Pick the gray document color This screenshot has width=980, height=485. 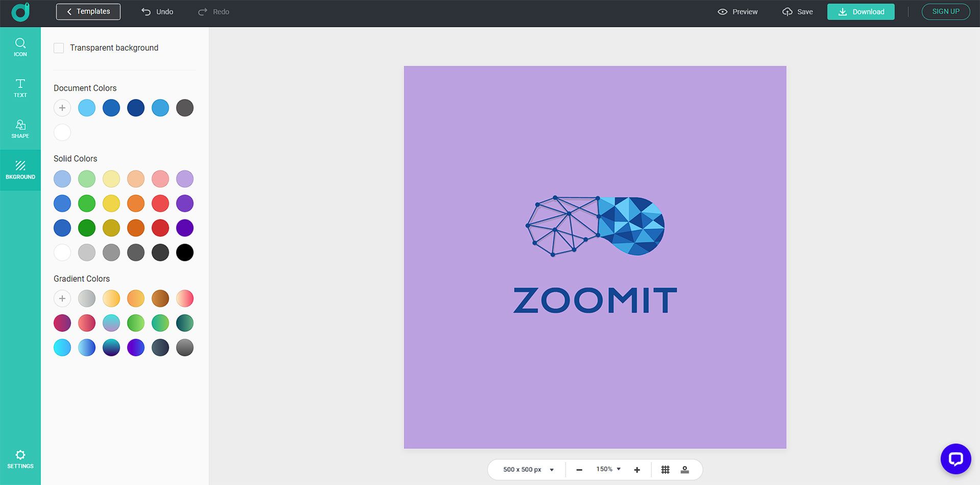pyautogui.click(x=185, y=108)
